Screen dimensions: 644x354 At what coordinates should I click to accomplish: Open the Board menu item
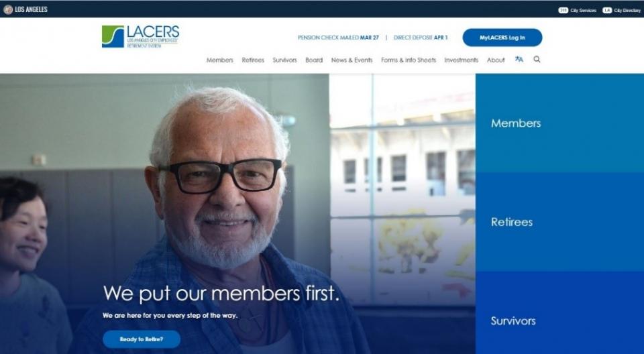(314, 60)
